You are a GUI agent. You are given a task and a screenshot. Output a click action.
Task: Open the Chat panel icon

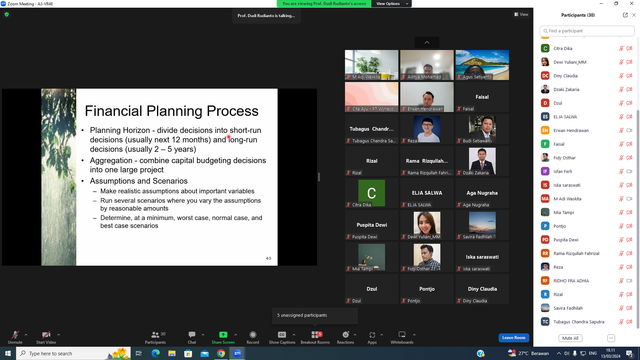pos(191,335)
